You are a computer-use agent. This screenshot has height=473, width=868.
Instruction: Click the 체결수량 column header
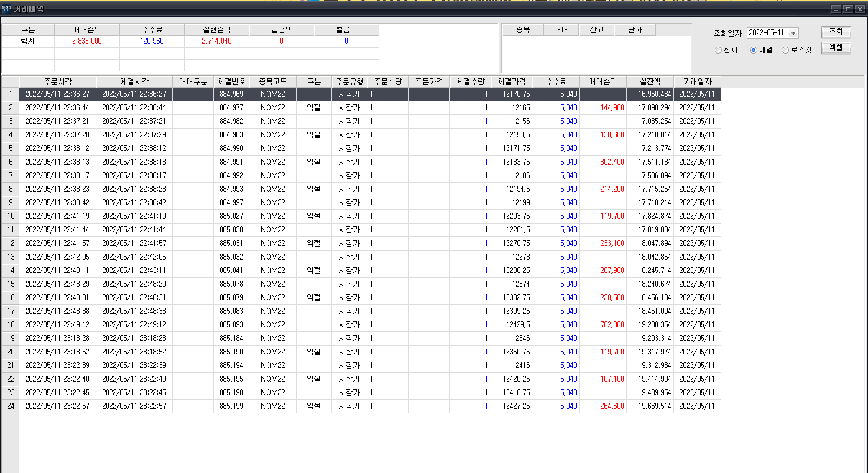(x=470, y=81)
